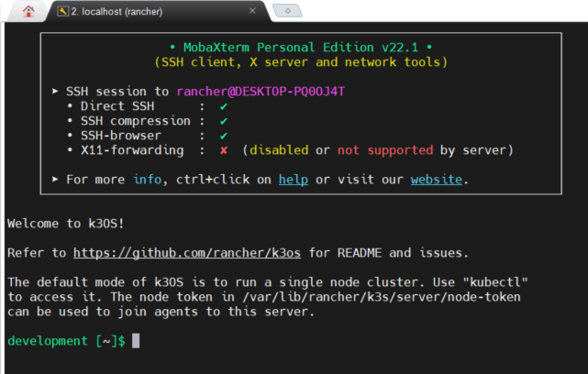Image resolution: width=588 pixels, height=374 pixels.
Task: Click the green checkmark beside Direct SSH
Action: pyautogui.click(x=223, y=106)
